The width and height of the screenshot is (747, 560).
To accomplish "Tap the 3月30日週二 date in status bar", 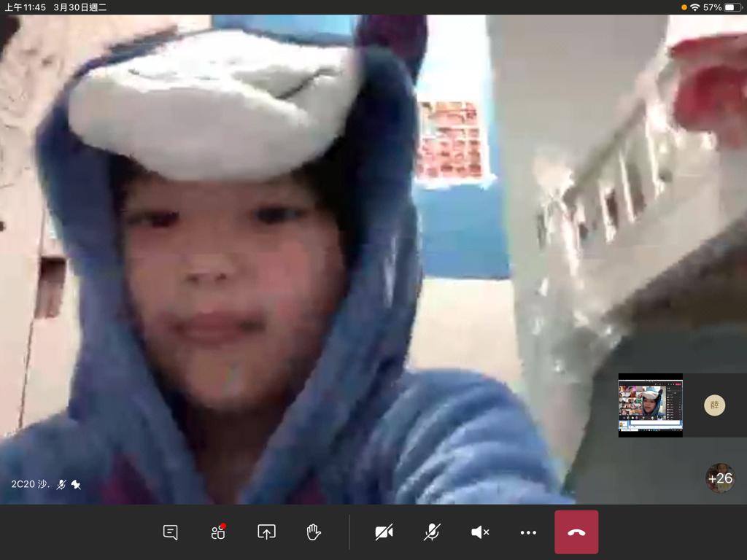I will coord(80,7).
